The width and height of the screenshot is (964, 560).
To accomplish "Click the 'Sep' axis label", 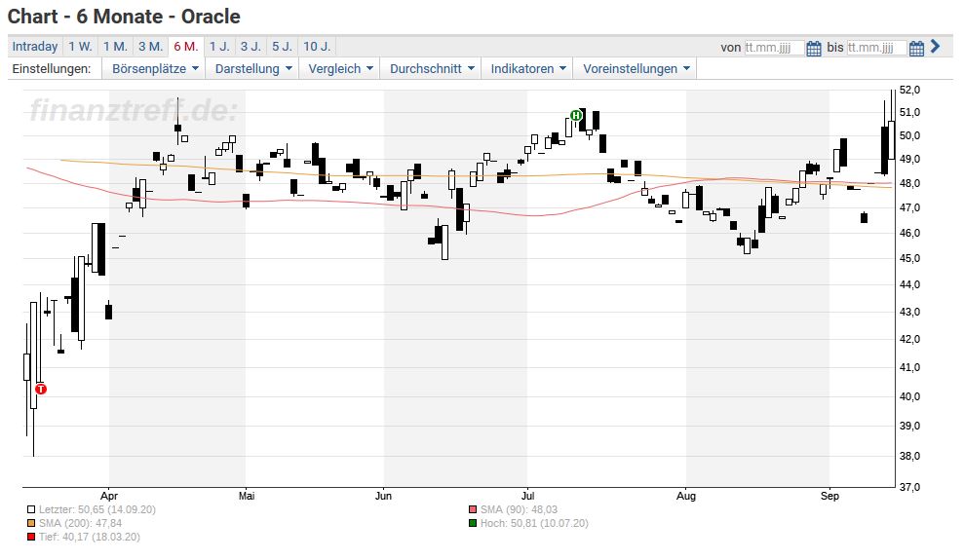I will (829, 496).
